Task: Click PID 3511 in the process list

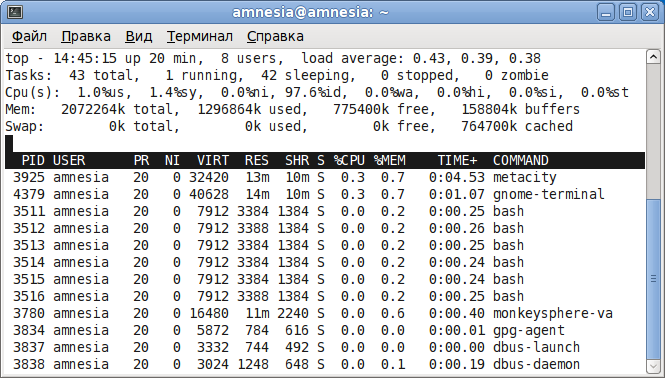Action: coord(29,211)
